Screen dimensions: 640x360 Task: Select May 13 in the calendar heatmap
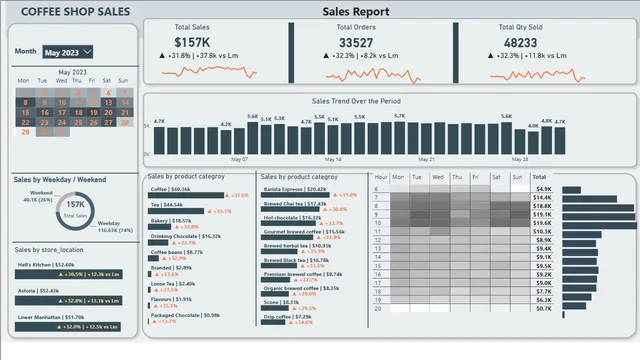click(109, 102)
